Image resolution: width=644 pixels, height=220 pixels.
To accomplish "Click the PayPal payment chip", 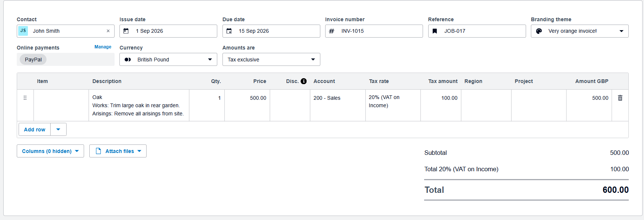I will [x=33, y=60].
